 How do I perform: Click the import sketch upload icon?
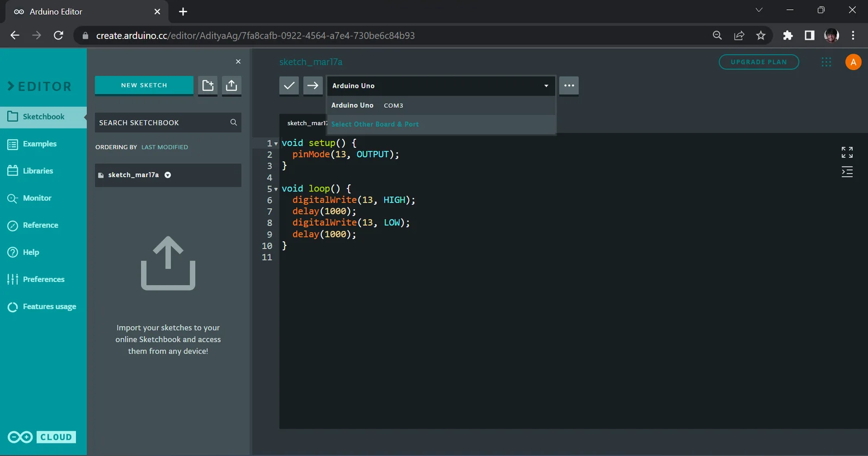(232, 85)
